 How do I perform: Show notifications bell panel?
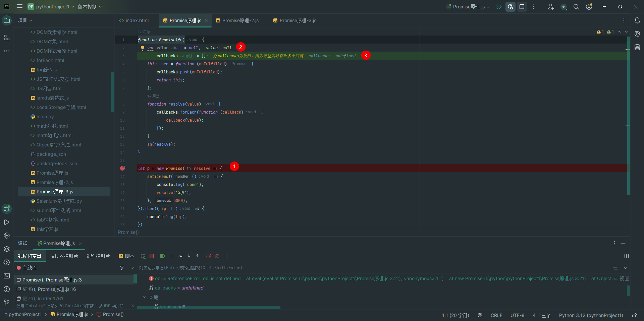[637, 20]
